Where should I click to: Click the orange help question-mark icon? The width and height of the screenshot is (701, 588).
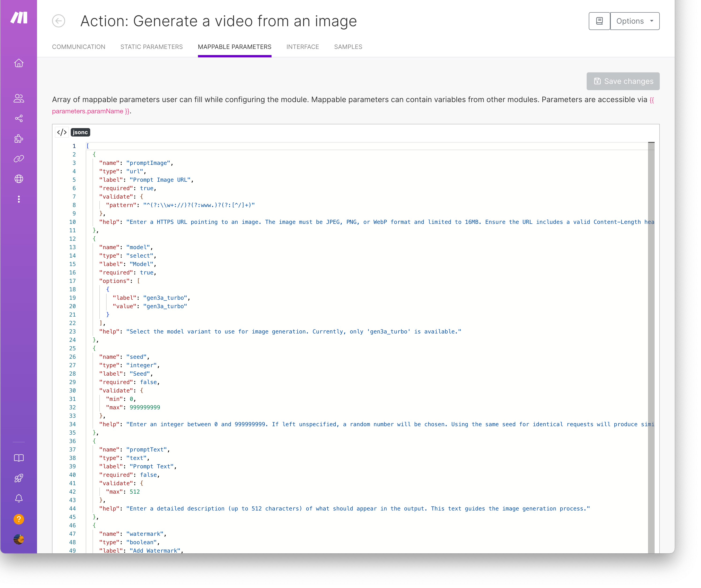19,519
